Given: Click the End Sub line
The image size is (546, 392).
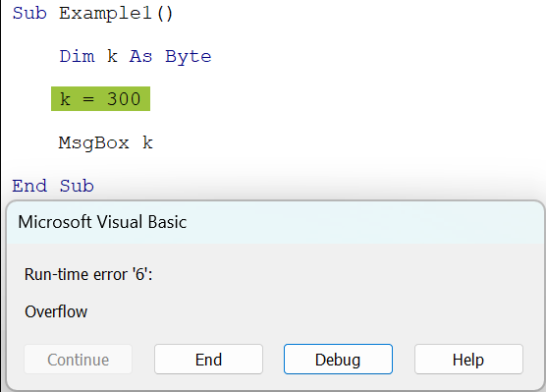Looking at the screenshot, I should pos(53,186).
